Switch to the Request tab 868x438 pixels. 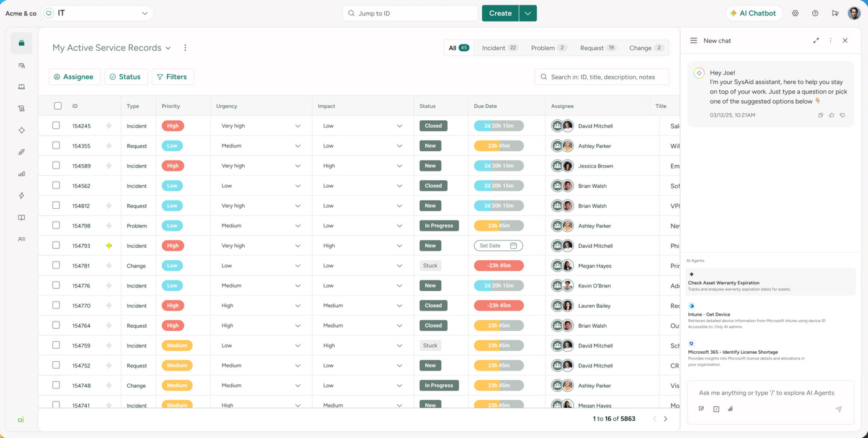click(x=598, y=48)
